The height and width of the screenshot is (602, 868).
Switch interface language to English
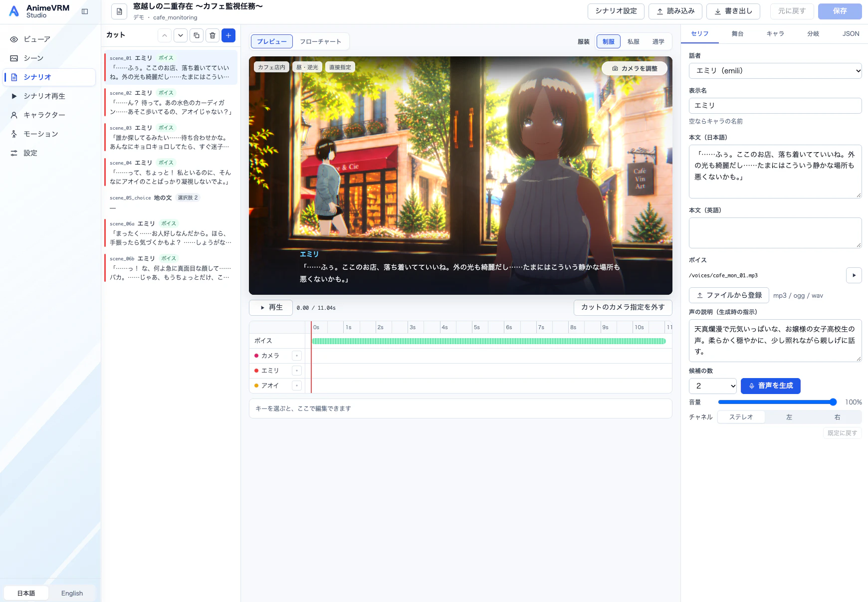coord(72,593)
